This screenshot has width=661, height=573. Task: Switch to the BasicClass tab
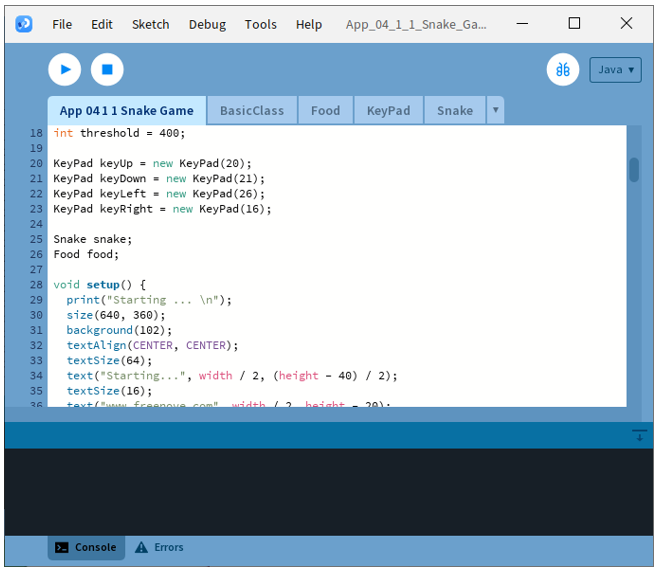252,110
